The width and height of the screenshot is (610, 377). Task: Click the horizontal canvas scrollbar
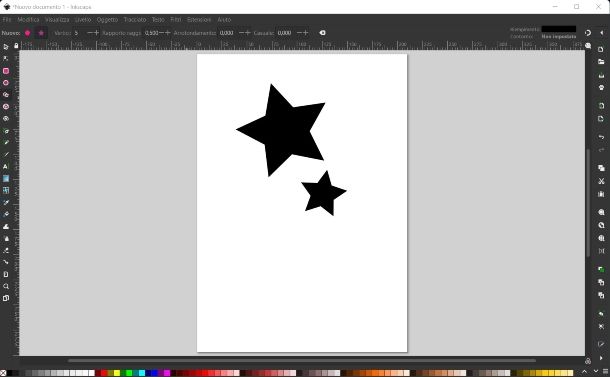[x=301, y=361]
